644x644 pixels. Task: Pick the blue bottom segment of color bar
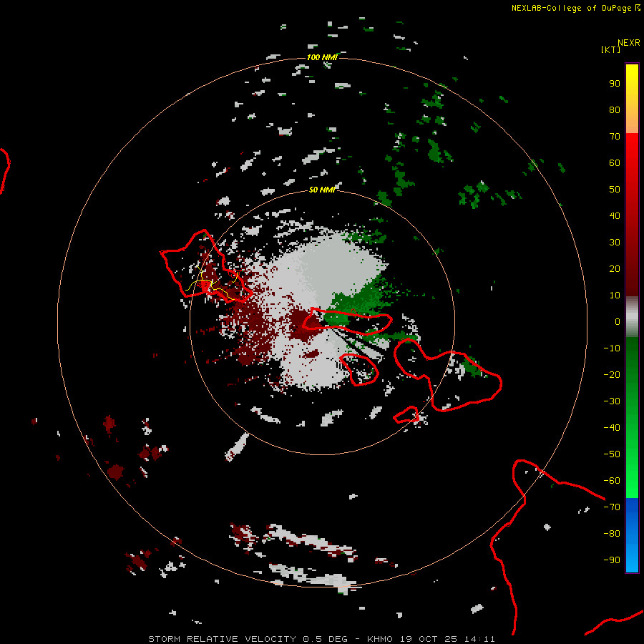click(x=632, y=535)
